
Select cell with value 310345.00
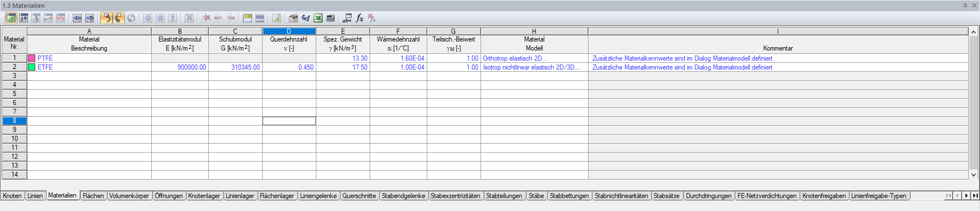click(236, 67)
